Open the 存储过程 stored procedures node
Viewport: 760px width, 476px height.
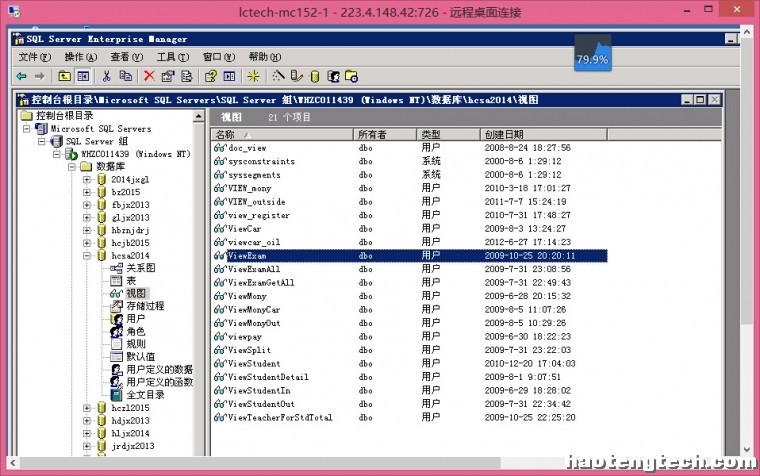pos(145,306)
